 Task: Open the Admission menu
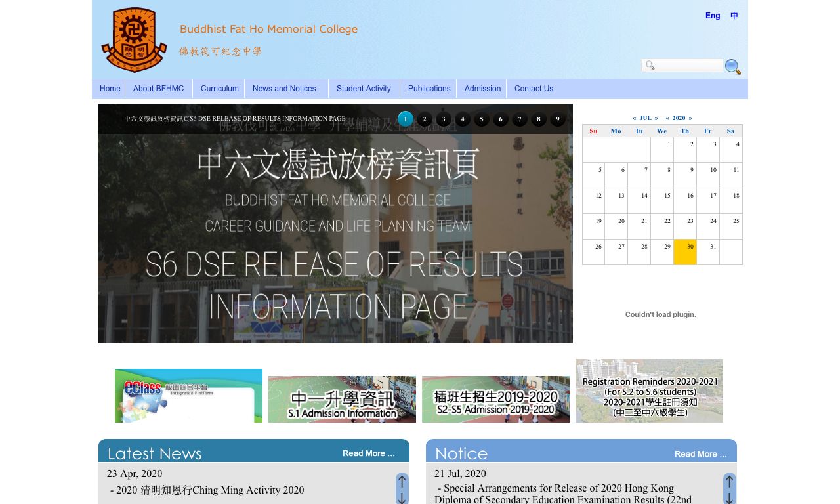pos(482,89)
